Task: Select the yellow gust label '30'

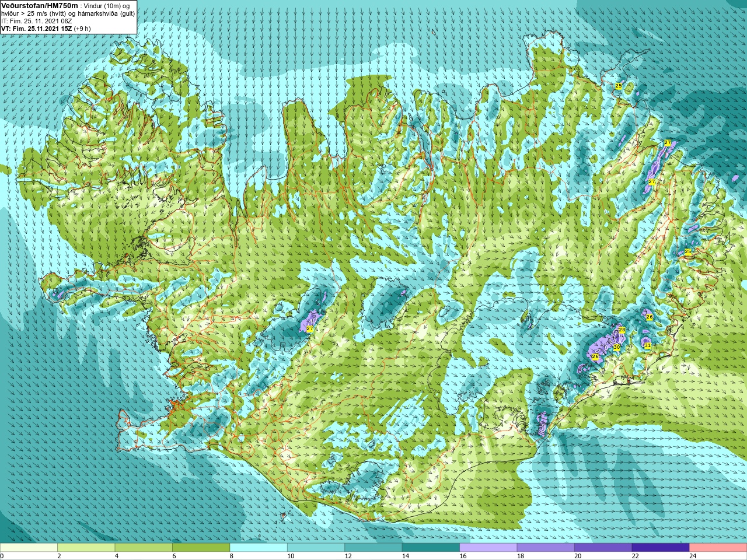Action: (x=616, y=347)
